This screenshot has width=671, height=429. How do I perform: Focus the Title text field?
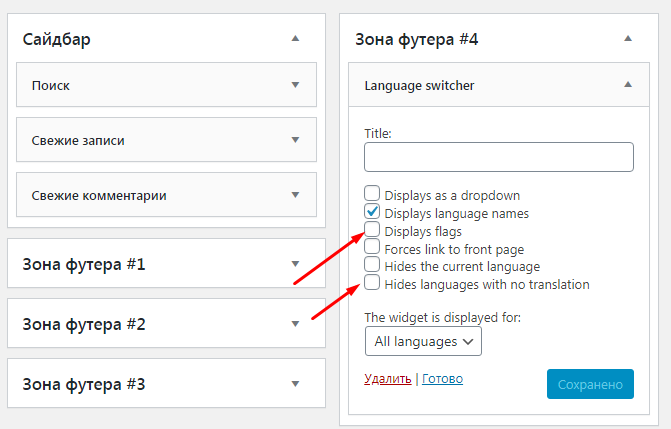pos(498,157)
